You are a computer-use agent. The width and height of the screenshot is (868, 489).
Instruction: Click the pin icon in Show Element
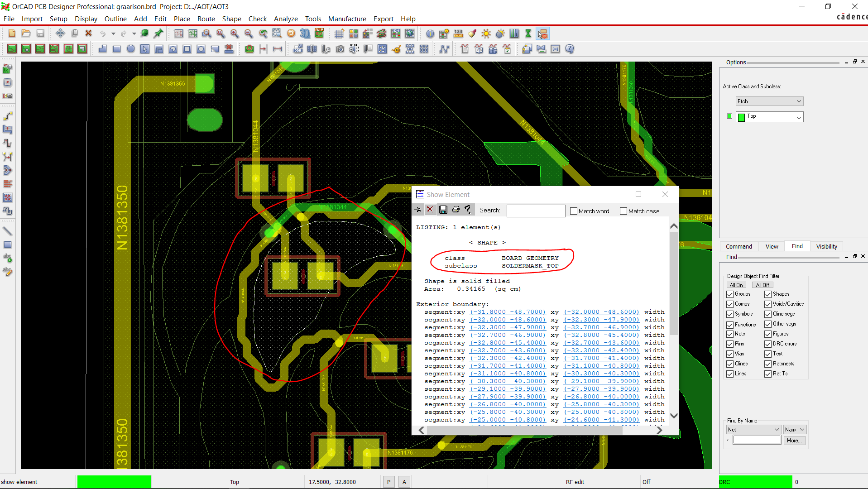pos(418,210)
